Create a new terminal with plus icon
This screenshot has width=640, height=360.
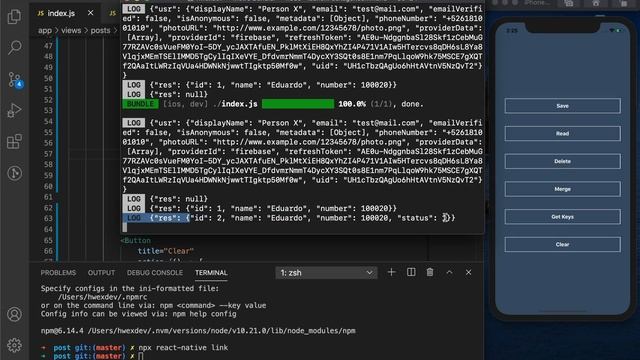(x=391, y=272)
